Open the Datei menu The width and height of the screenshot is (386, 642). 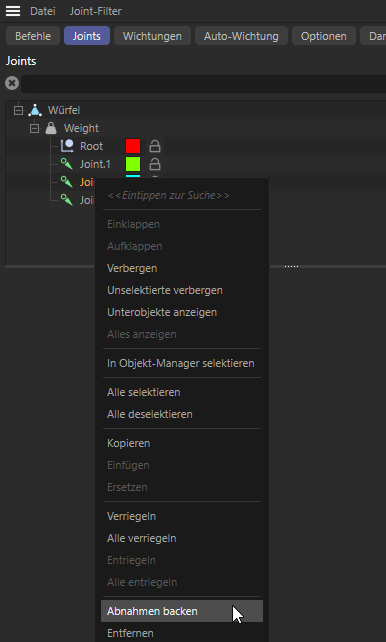tap(43, 11)
